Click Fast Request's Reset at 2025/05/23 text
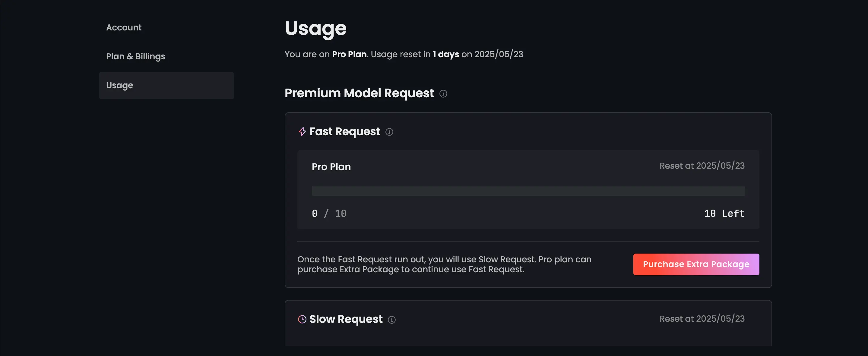This screenshot has width=868, height=356. point(702,166)
